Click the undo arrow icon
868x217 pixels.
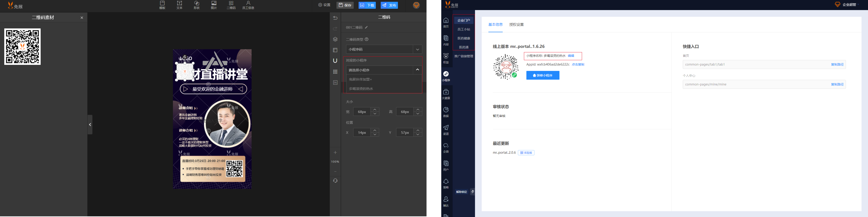[335, 18]
